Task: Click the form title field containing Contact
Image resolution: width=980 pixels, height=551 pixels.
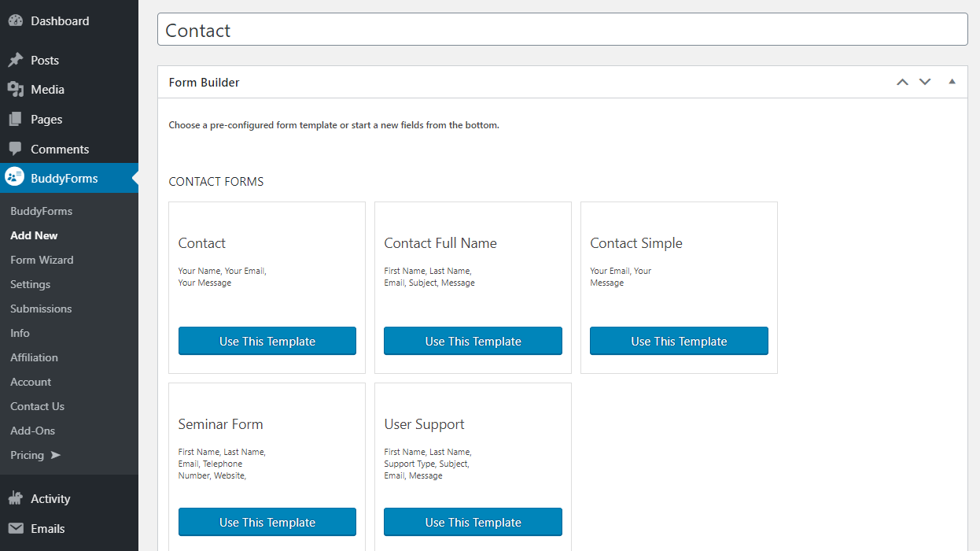Action: tap(562, 29)
